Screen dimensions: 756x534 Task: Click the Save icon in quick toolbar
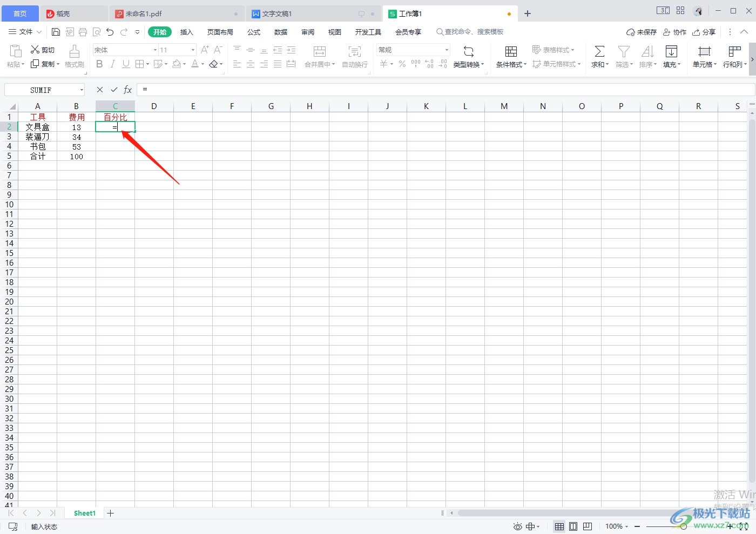(x=56, y=32)
